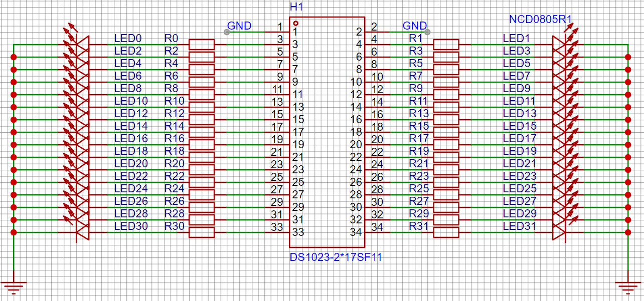This screenshot has height=301, width=644.
Task: Select the resistor R31 symbol body
Action: coord(446,232)
